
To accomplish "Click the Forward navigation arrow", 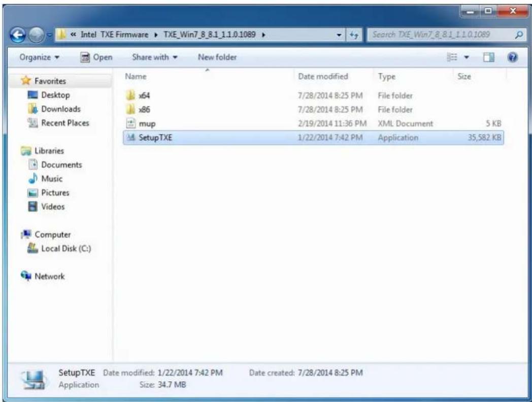I will 36,35.
